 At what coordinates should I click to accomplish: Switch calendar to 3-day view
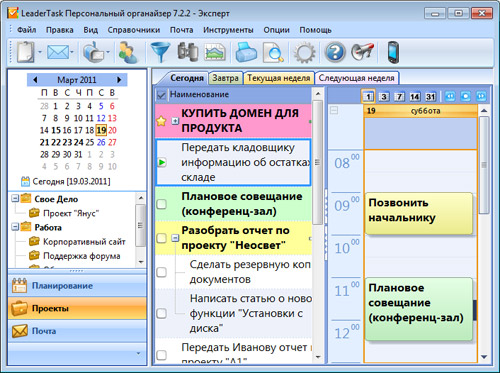pyautogui.click(x=384, y=97)
